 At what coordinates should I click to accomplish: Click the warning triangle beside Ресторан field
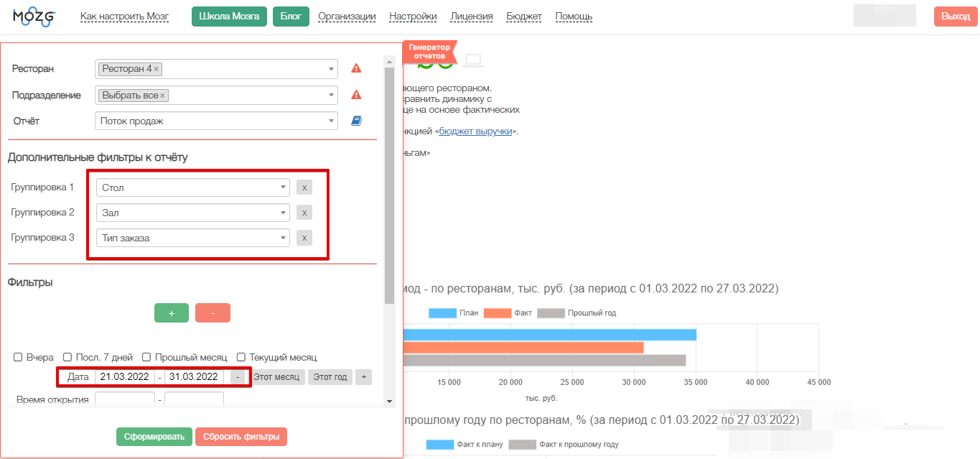(356, 69)
